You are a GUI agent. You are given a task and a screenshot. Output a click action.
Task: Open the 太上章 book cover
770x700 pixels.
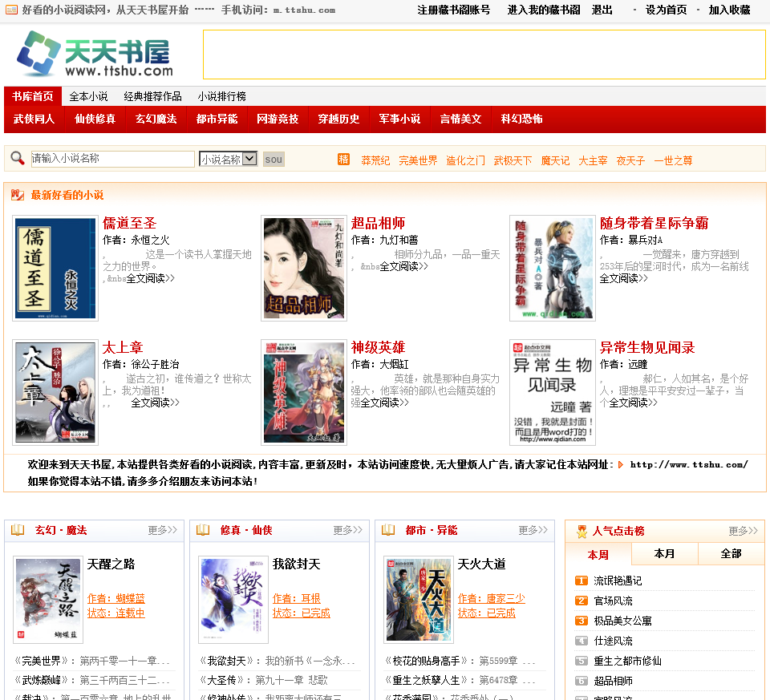55,392
